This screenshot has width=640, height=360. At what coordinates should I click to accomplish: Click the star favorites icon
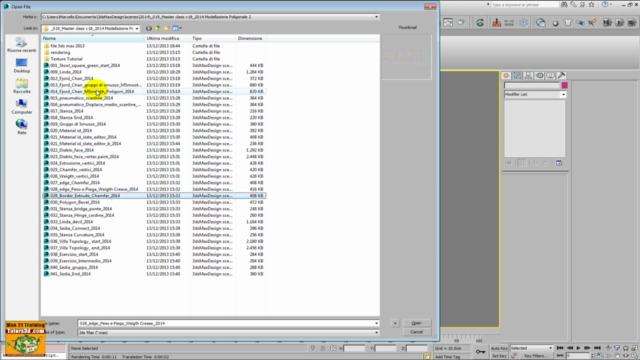click(x=591, y=4)
